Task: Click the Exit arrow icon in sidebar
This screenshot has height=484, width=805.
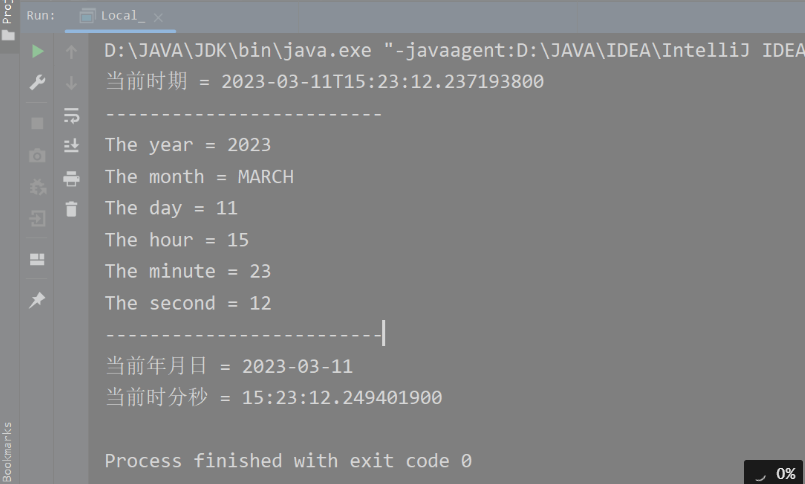Action: [37, 219]
